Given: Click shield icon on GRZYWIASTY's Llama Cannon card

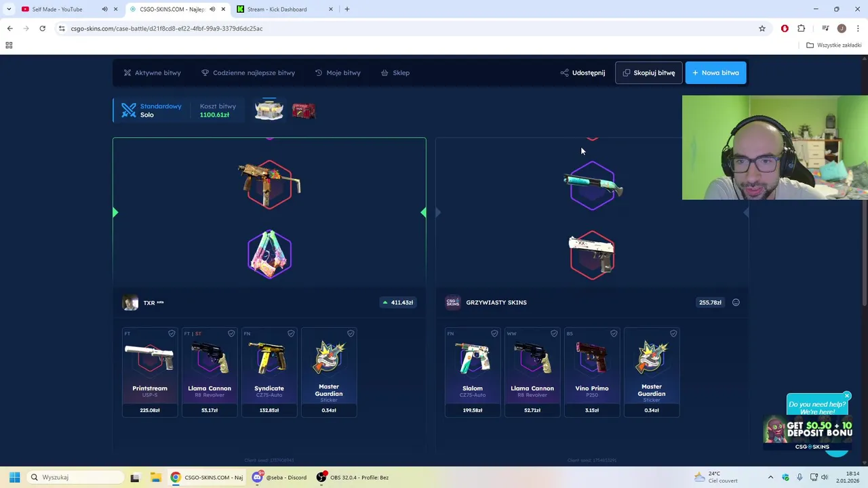Looking at the screenshot, I should point(554,333).
